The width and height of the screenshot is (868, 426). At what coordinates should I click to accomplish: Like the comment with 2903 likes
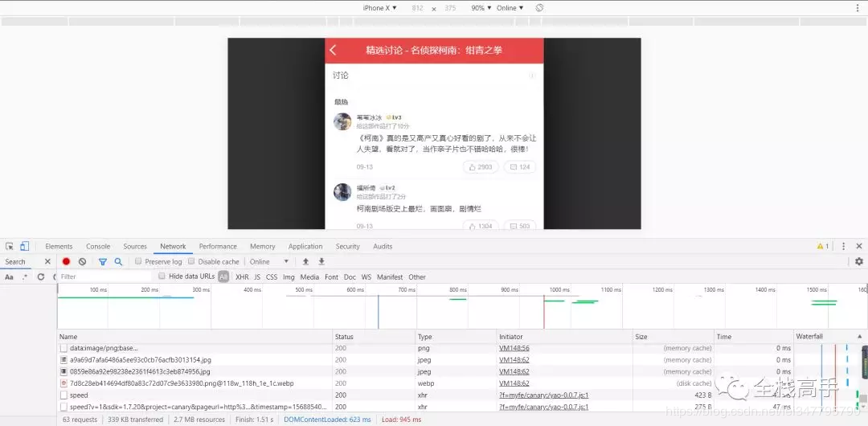(x=481, y=167)
